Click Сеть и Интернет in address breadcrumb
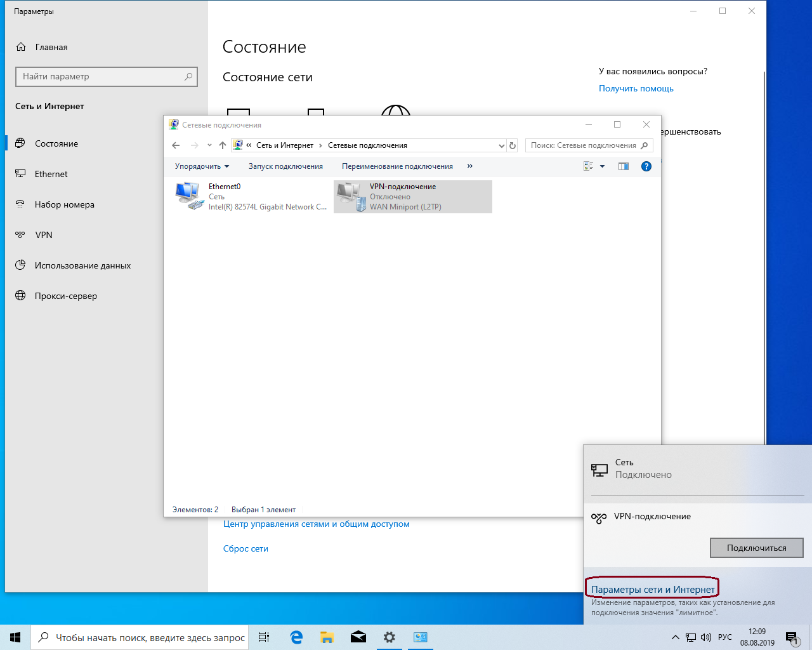The height and width of the screenshot is (650, 812). click(285, 145)
